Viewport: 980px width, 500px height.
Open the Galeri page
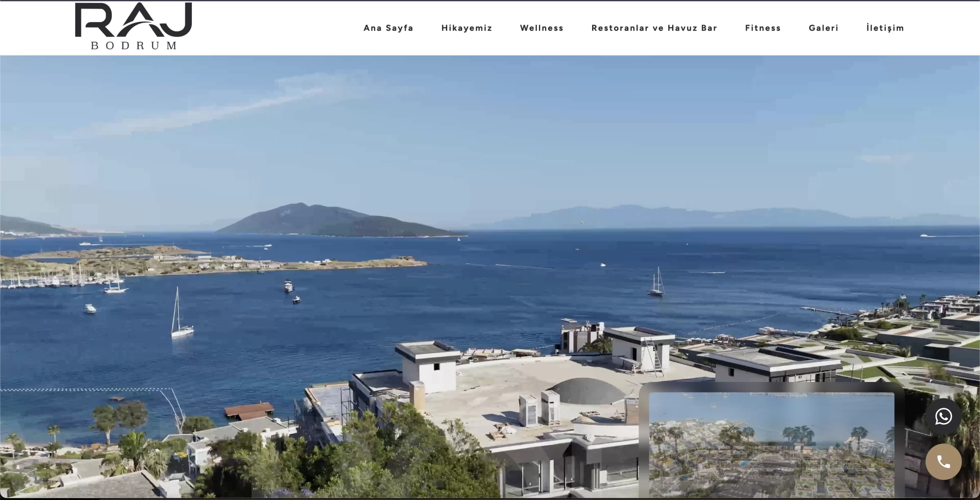point(824,28)
